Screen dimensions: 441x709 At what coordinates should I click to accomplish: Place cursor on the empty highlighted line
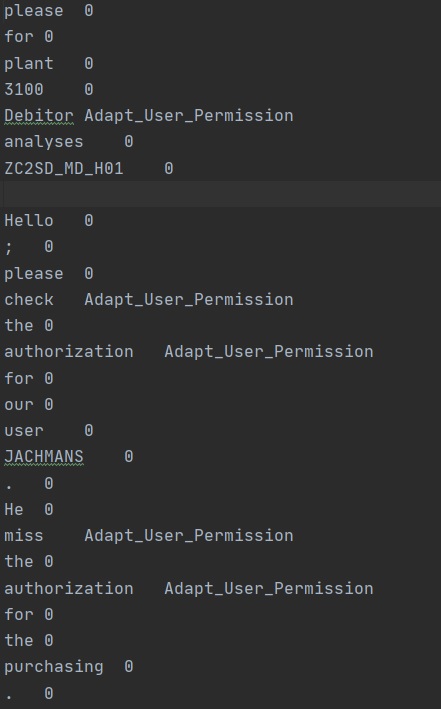click(x=220, y=194)
